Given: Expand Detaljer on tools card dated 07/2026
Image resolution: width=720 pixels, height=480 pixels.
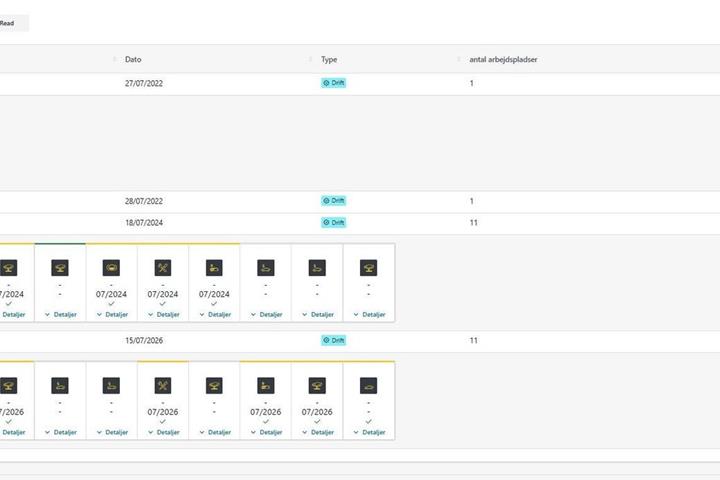Looking at the screenshot, I should (163, 432).
